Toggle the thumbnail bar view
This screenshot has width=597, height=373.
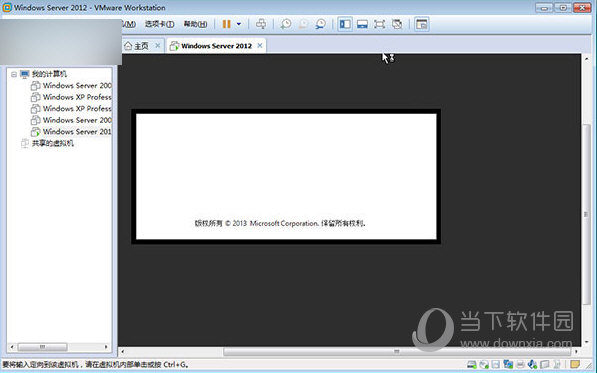tap(362, 24)
